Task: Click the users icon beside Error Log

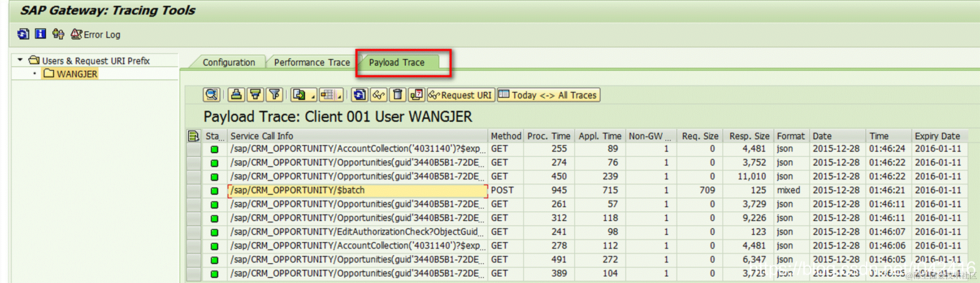Action: pos(58,34)
